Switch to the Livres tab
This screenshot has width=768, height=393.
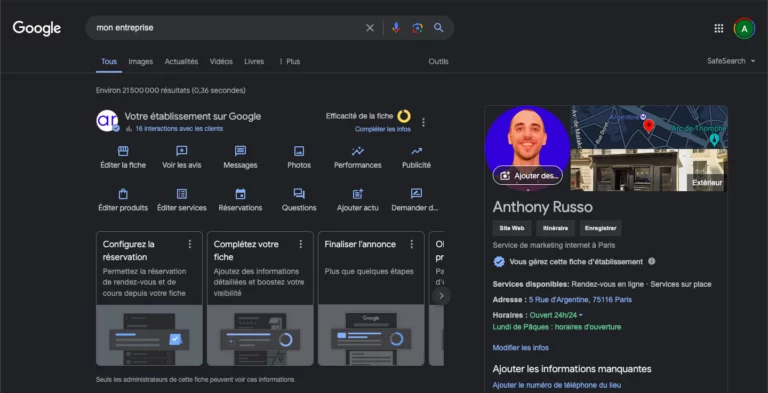click(254, 62)
